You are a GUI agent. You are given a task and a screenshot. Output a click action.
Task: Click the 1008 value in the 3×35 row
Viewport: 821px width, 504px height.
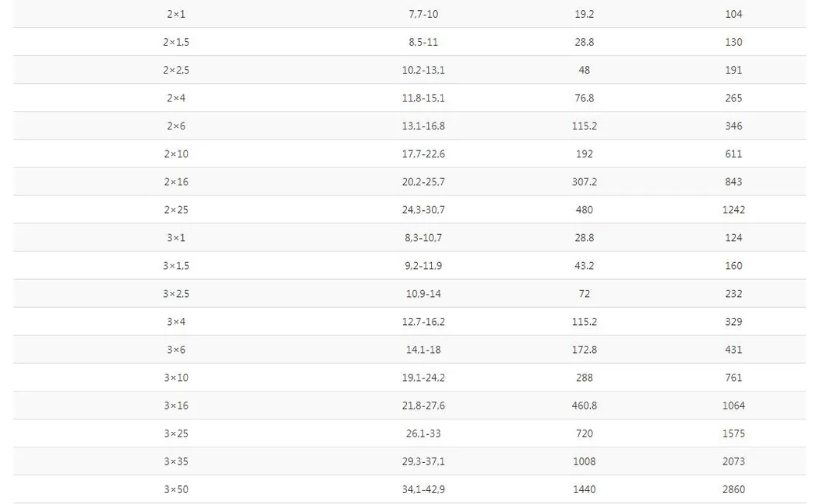584,461
